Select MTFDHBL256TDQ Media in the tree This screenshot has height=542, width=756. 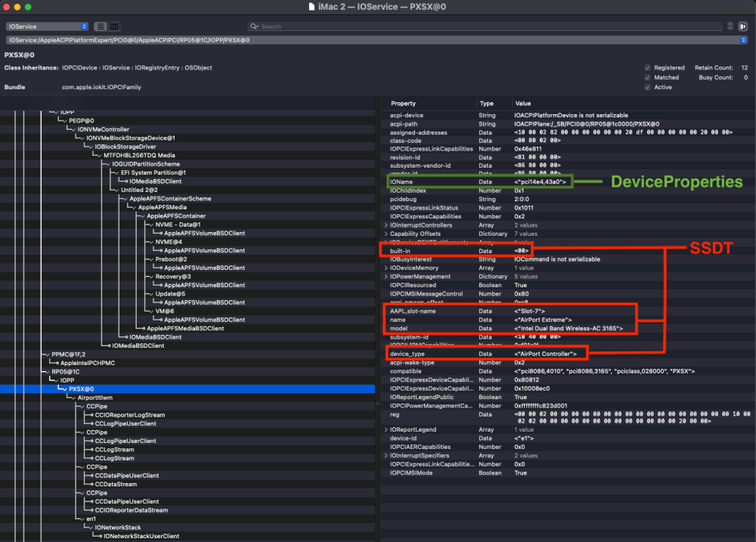(x=139, y=155)
